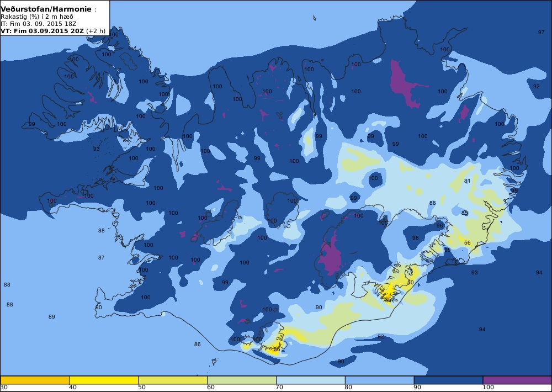Click the bright yellow 40–50 legend band

point(104,380)
